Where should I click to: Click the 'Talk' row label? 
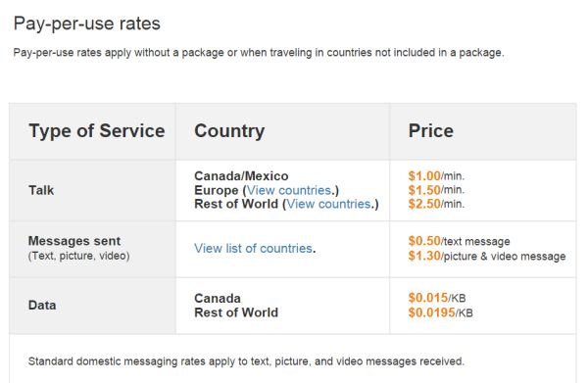pyautogui.click(x=41, y=190)
